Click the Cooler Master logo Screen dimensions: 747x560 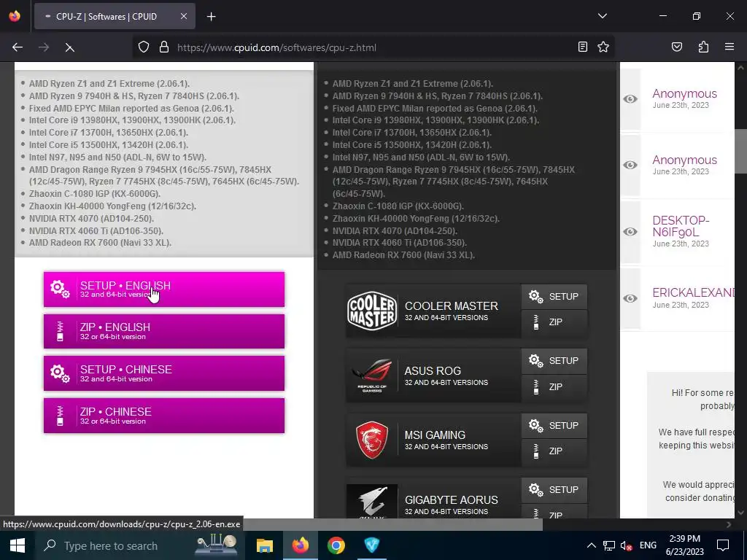(371, 311)
